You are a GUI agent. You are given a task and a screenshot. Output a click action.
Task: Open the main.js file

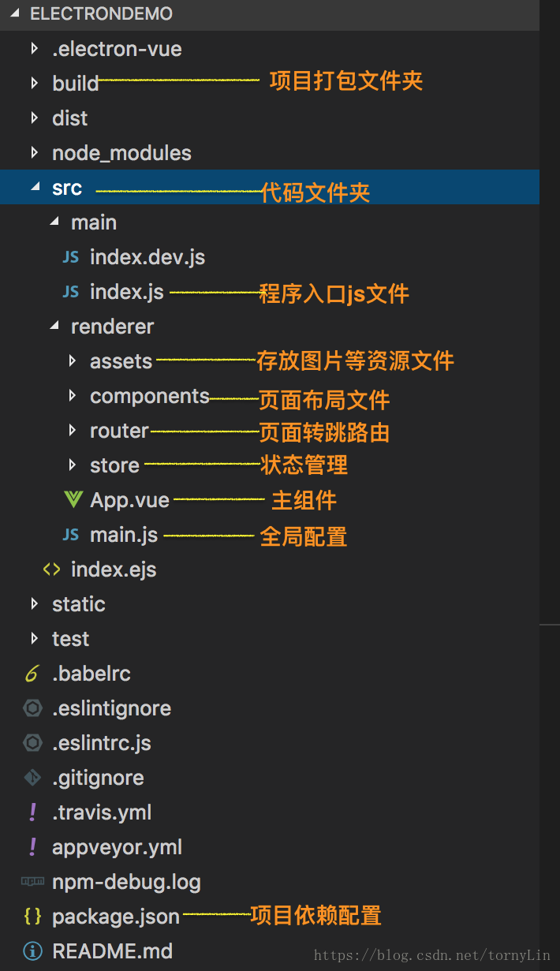point(124,535)
